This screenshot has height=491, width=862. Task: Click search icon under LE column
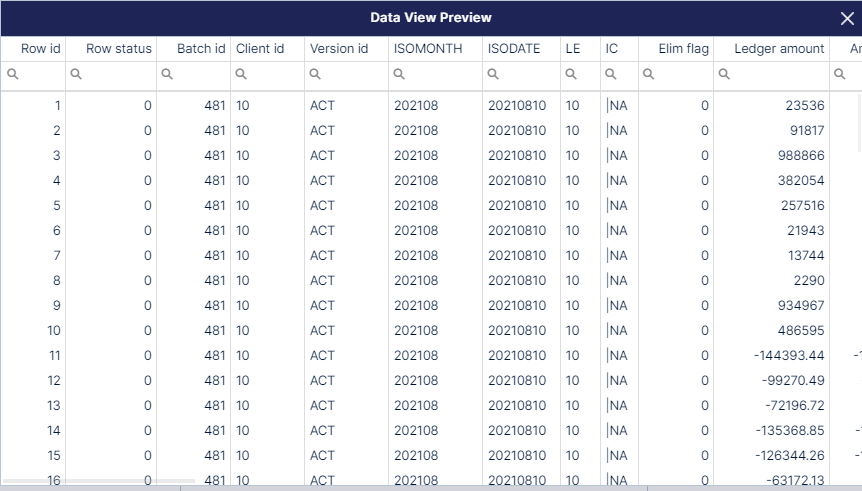tap(571, 74)
